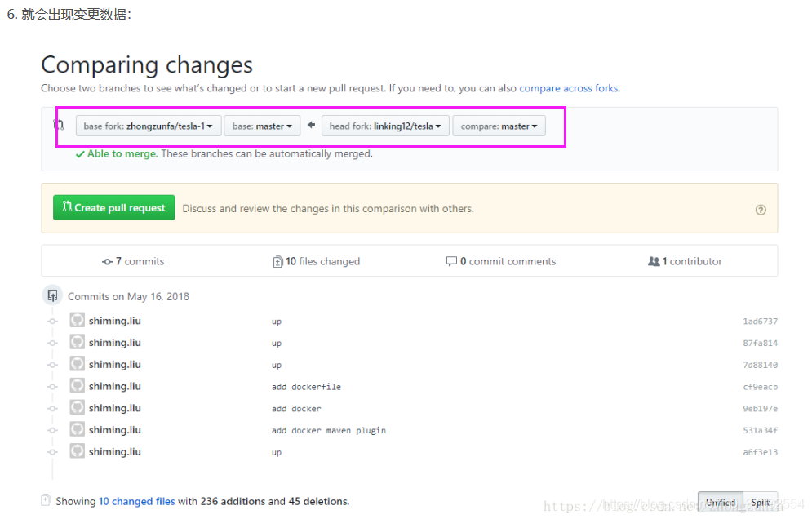812x519 pixels.
Task: Open the 0 commit comments tab
Action: point(501,261)
